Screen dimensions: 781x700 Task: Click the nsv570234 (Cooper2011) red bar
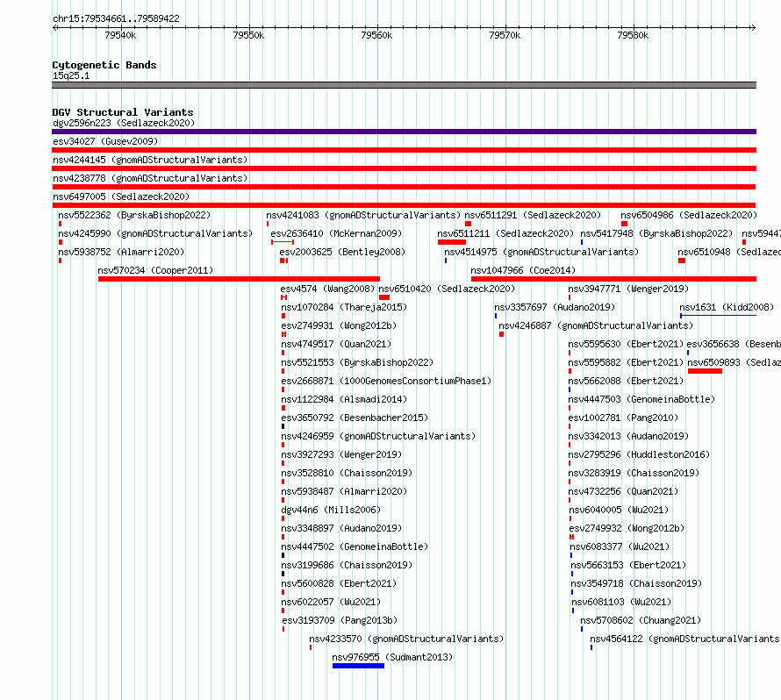pyautogui.click(x=239, y=279)
